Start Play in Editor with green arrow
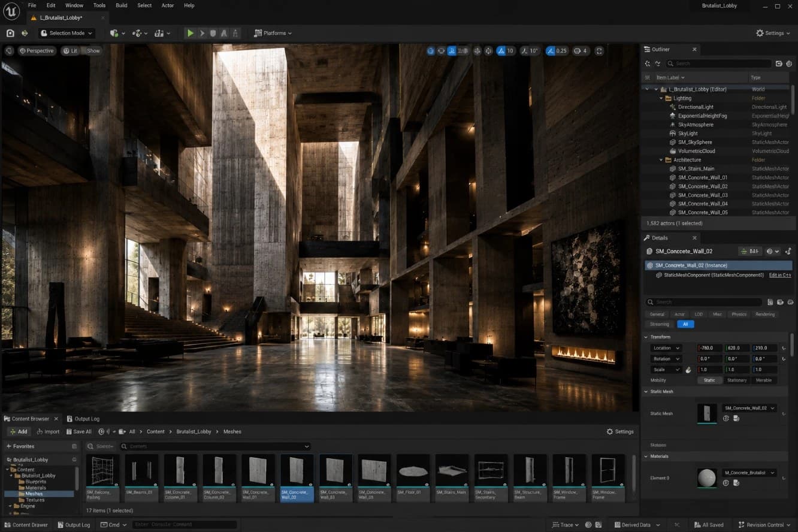The width and height of the screenshot is (798, 532). tap(191, 33)
